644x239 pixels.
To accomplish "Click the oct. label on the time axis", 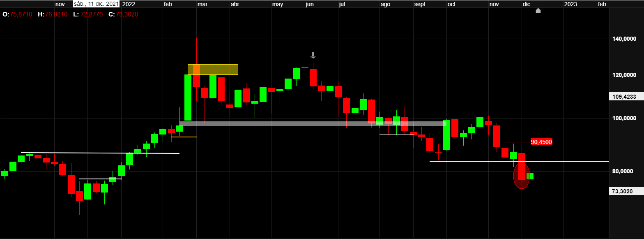I will (452, 4).
